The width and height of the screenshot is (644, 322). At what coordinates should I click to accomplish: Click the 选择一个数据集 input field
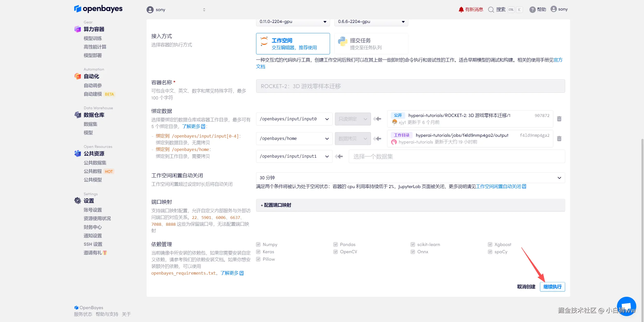(456, 156)
